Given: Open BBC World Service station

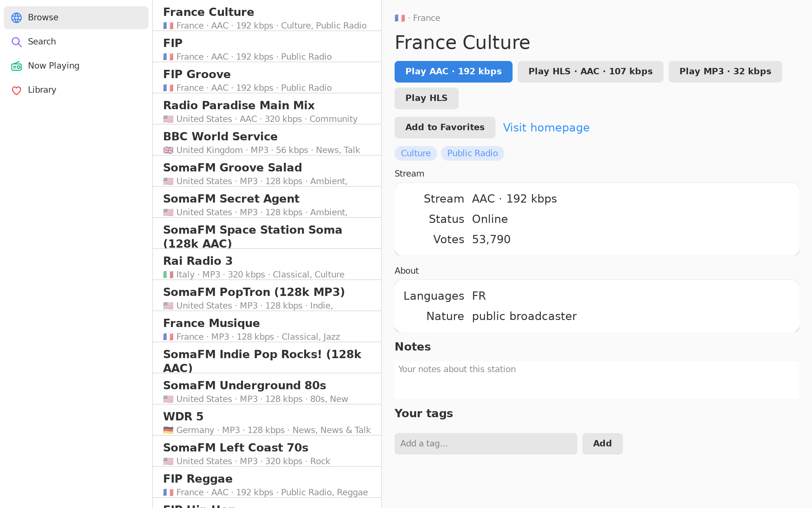Looking at the screenshot, I should click(267, 140).
